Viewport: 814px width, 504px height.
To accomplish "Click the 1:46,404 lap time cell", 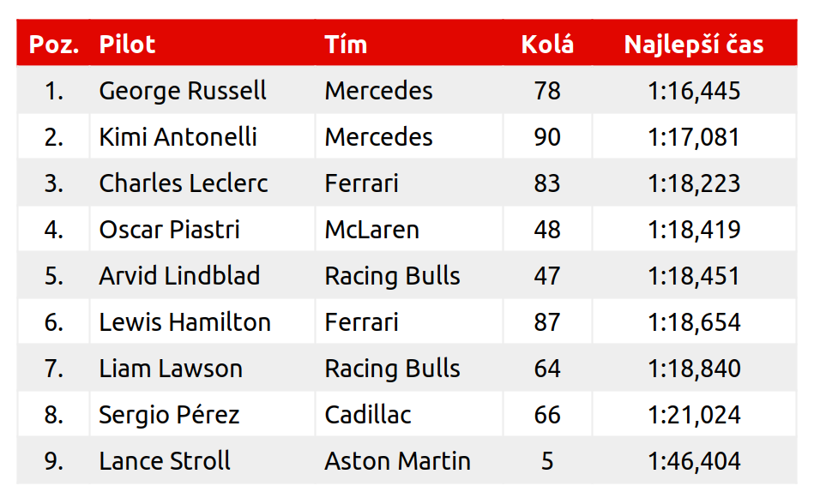I will pyautogui.click(x=694, y=461).
